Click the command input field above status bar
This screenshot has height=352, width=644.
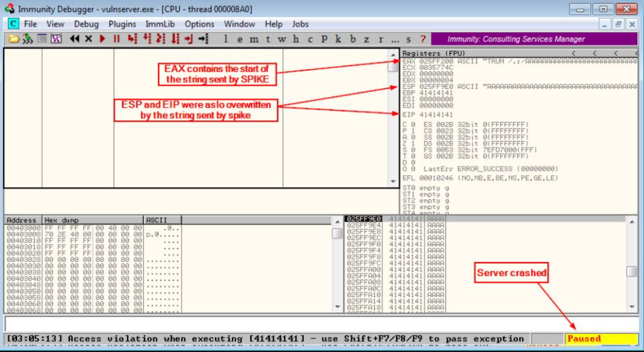tap(314, 323)
